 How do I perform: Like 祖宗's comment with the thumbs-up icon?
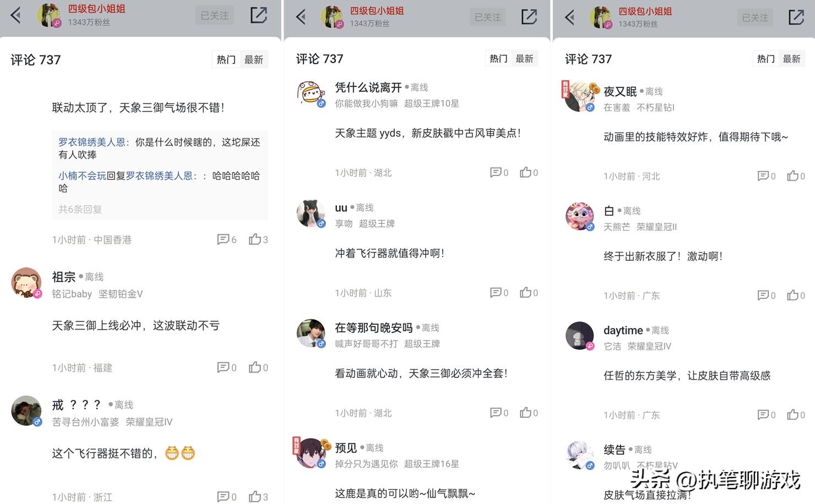pyautogui.click(x=255, y=367)
